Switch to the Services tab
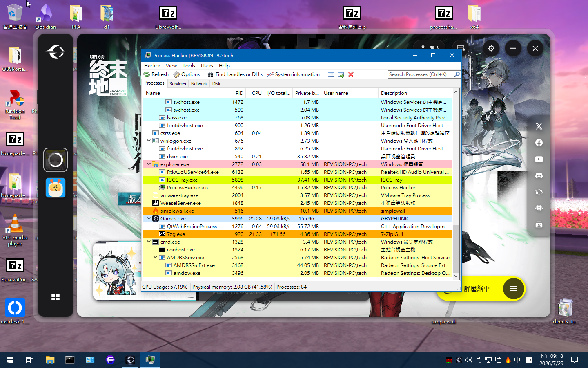 click(178, 84)
